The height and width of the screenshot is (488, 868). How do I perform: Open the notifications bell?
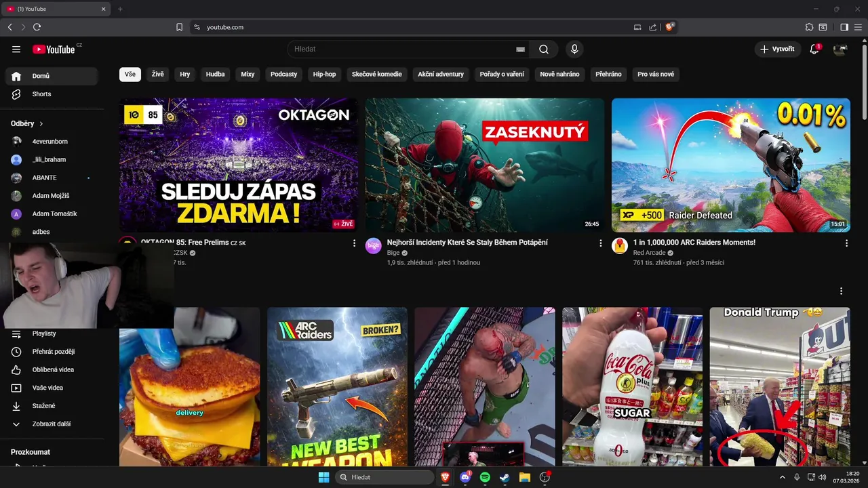coord(814,49)
